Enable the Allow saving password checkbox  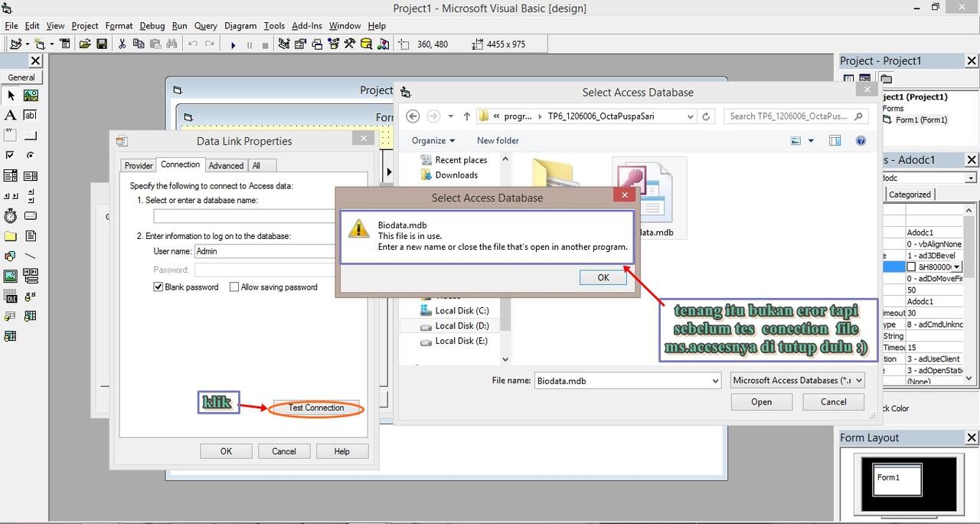(234, 287)
